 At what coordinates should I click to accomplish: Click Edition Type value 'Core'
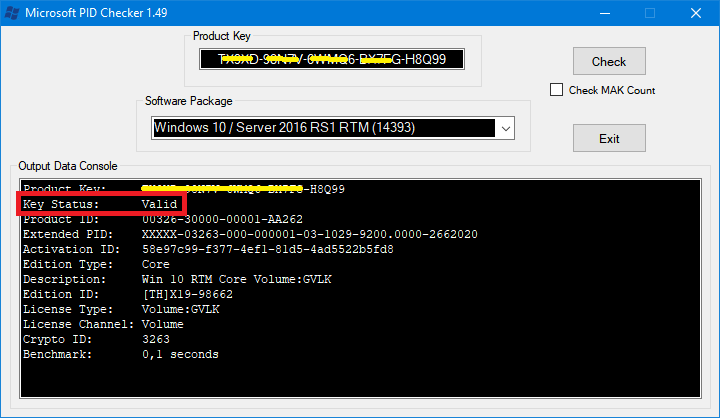click(156, 265)
